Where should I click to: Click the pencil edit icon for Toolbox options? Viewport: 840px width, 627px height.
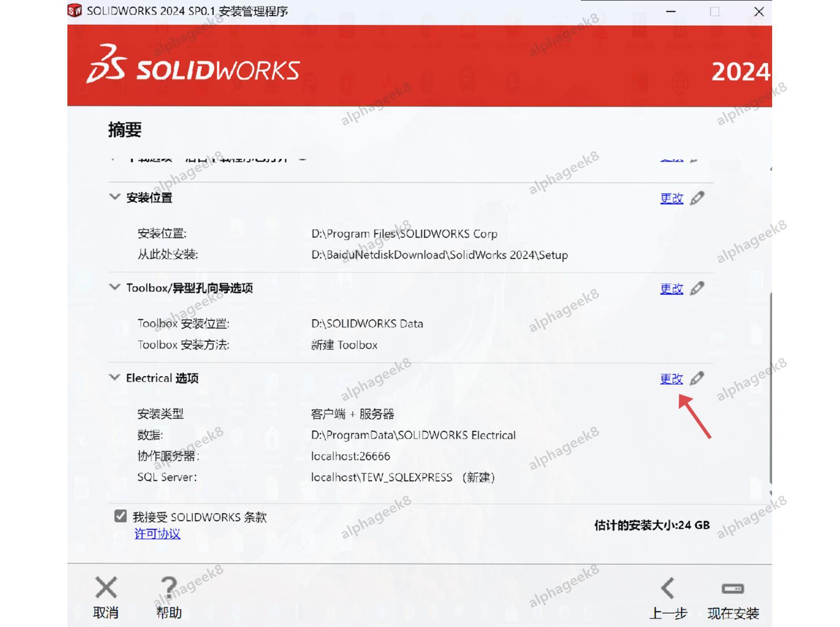pos(698,288)
